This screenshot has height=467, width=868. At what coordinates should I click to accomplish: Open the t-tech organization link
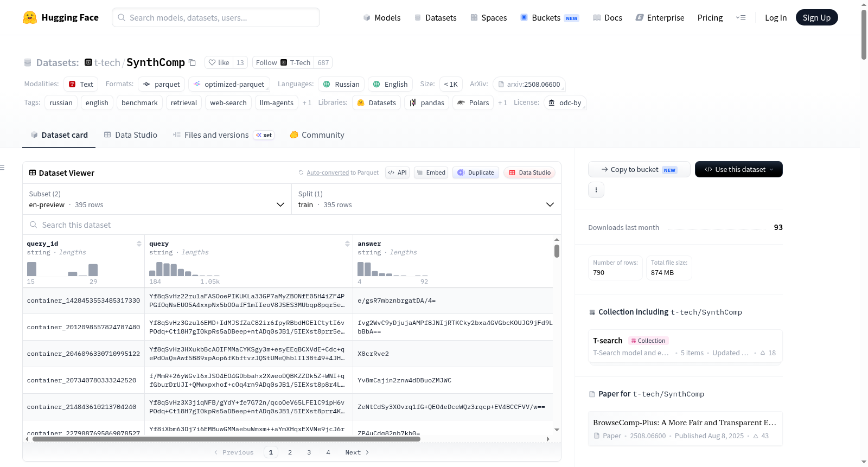tap(107, 62)
